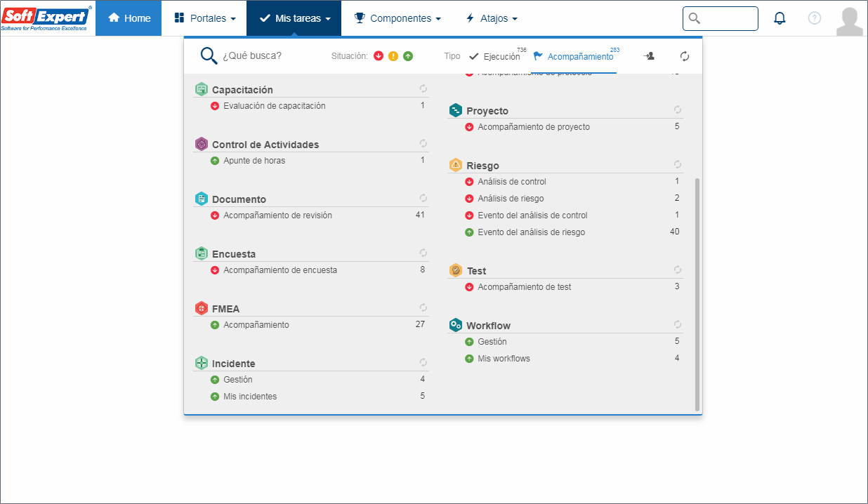Click the FMEA module icon

pyautogui.click(x=202, y=308)
